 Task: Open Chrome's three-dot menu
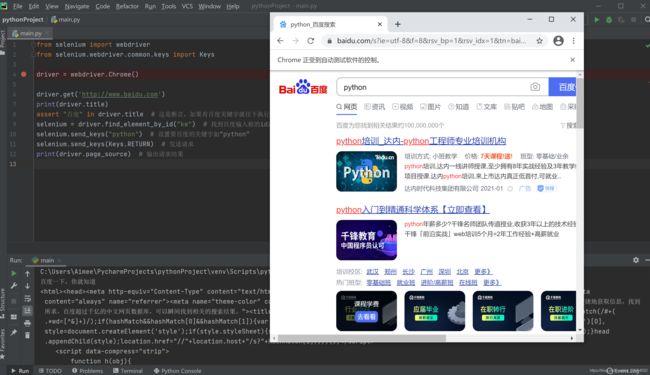point(574,41)
